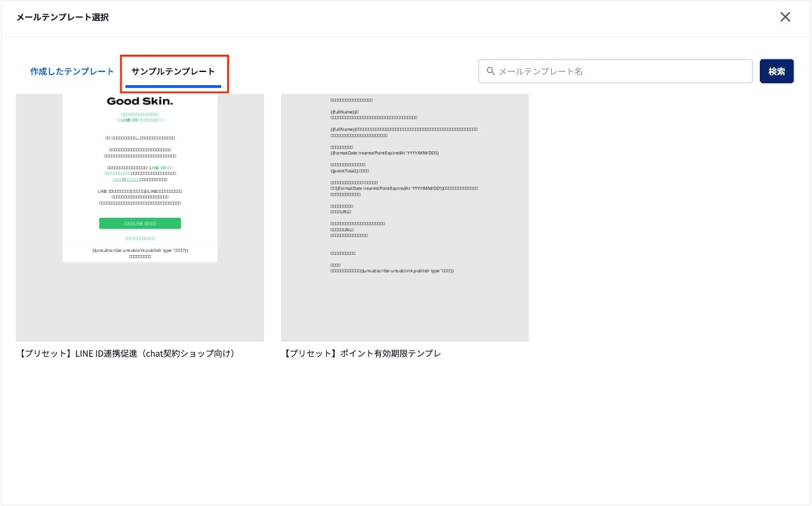Close the メールテンプレート選択 dialog

tap(785, 17)
